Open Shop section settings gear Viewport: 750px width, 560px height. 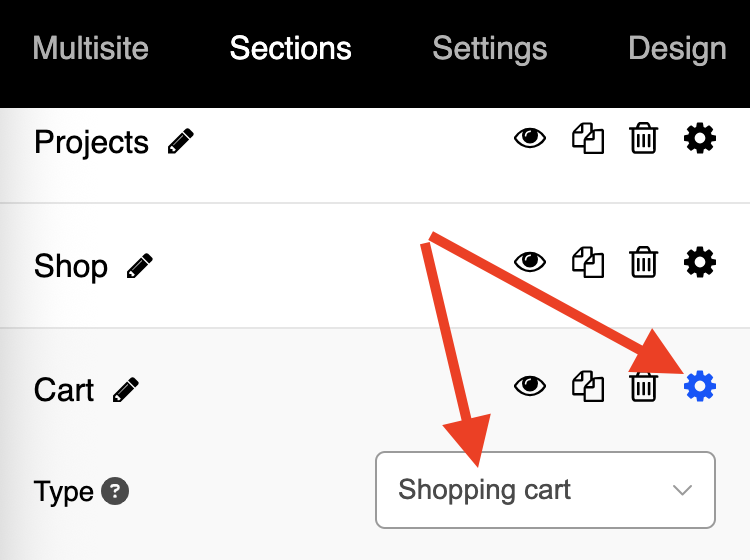700,262
